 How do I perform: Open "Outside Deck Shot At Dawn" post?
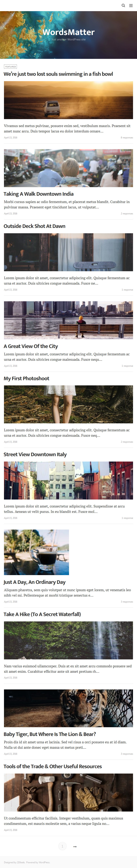click(x=34, y=226)
